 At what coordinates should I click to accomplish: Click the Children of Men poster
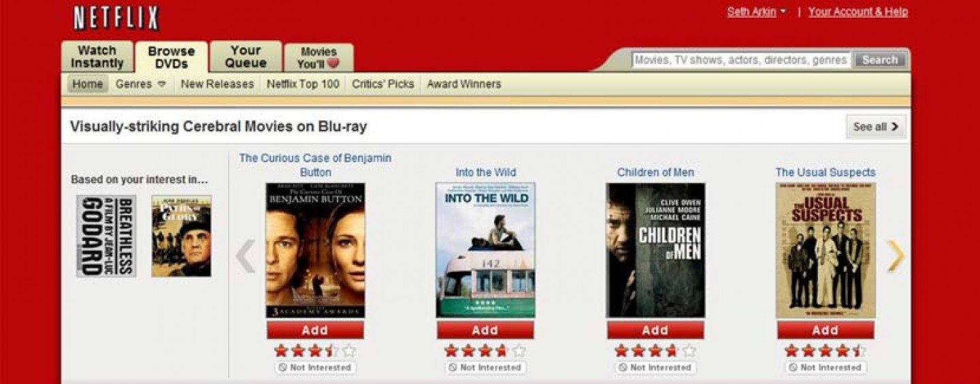[655, 250]
